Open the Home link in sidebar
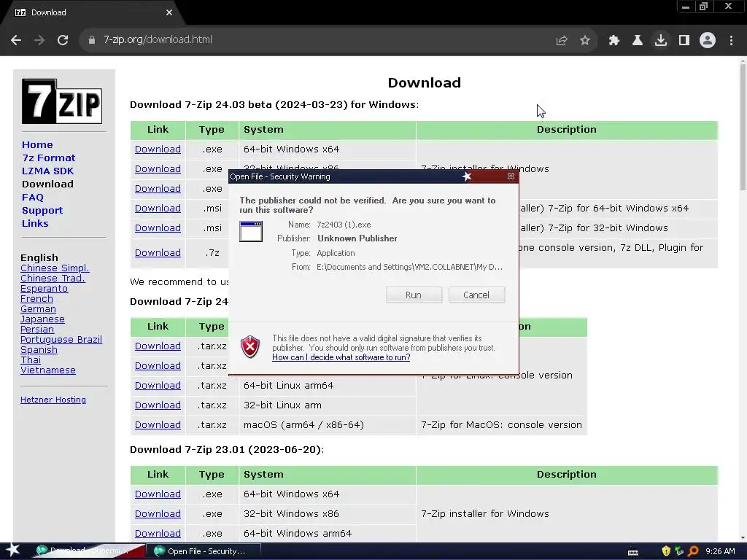747x560 pixels. (x=37, y=145)
